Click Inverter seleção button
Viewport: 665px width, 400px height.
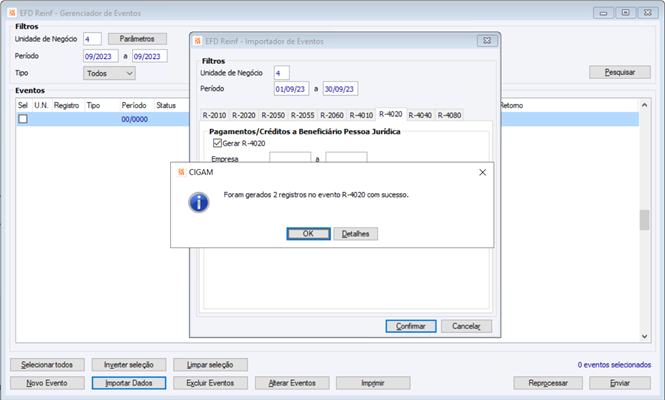(129, 365)
